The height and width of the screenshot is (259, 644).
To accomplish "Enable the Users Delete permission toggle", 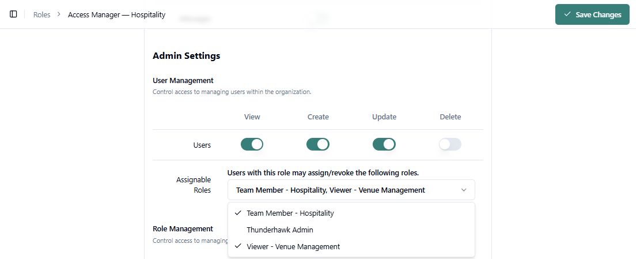I will pos(450,144).
